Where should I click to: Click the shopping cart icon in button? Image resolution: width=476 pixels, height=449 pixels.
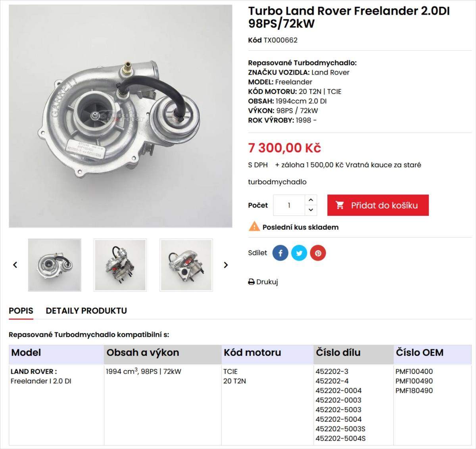pyautogui.click(x=340, y=205)
